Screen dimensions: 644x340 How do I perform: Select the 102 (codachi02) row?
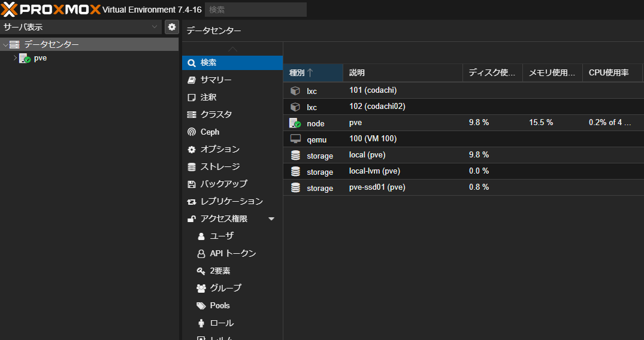click(464, 107)
